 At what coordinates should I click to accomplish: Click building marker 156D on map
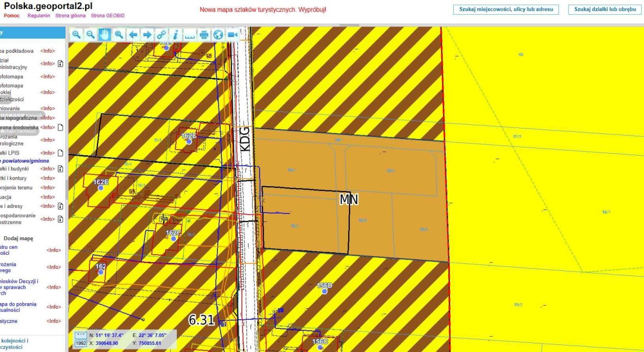click(x=325, y=291)
